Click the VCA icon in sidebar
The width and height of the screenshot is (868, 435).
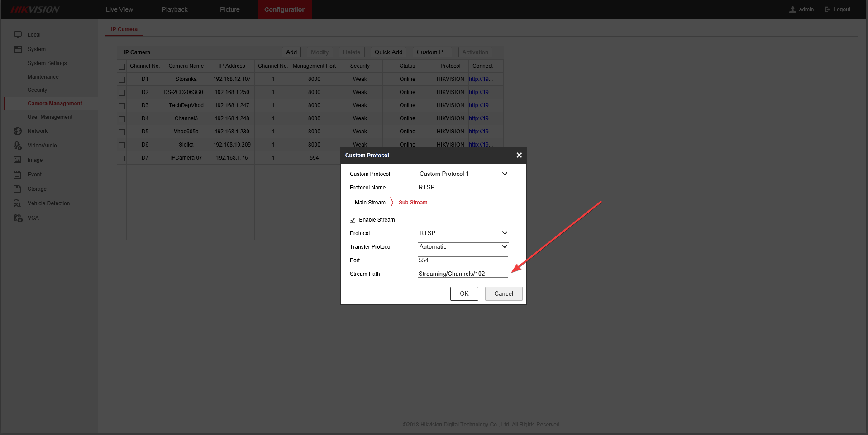coord(18,218)
